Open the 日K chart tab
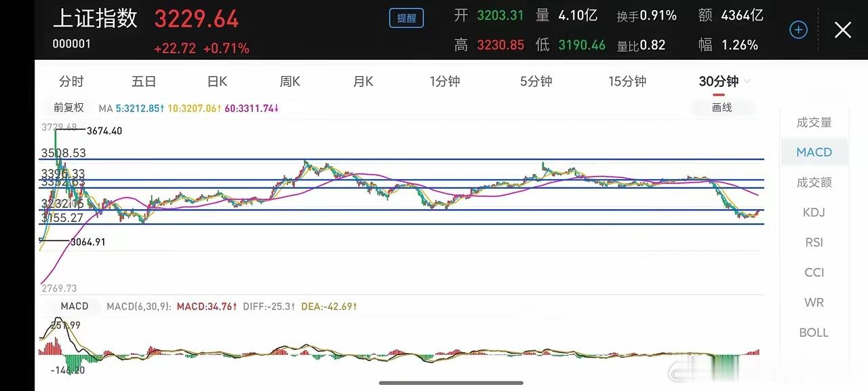The height and width of the screenshot is (391, 868). tap(217, 81)
